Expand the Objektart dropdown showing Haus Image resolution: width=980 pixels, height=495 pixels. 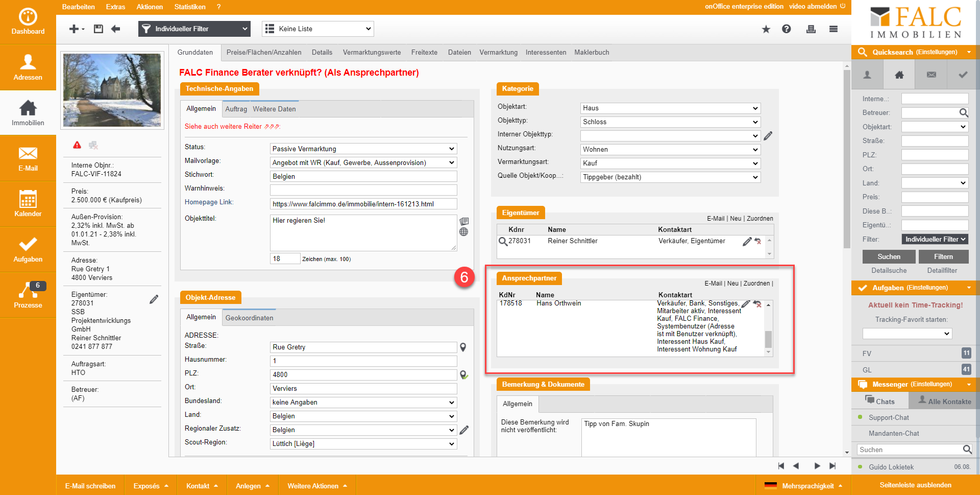670,108
